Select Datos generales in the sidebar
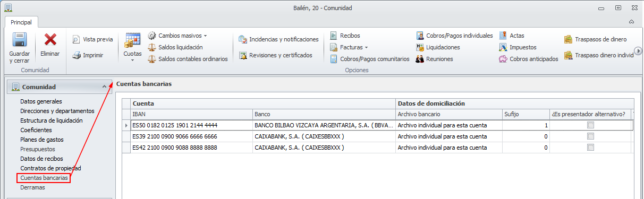This screenshot has height=199, width=644. pos(41,101)
